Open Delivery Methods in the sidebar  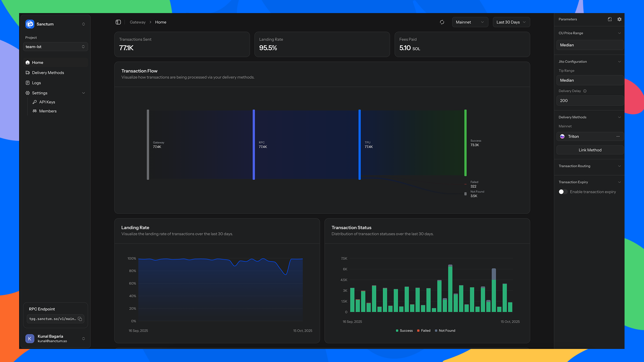pyautogui.click(x=55, y=73)
